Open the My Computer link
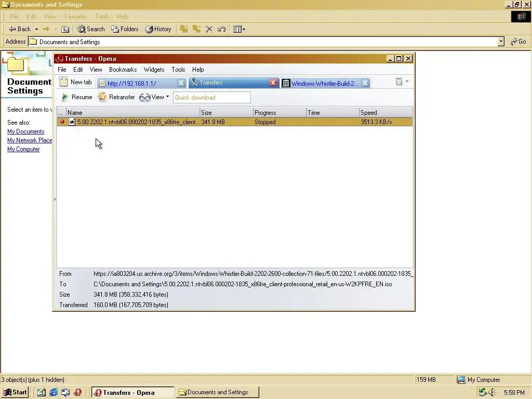 coord(23,149)
